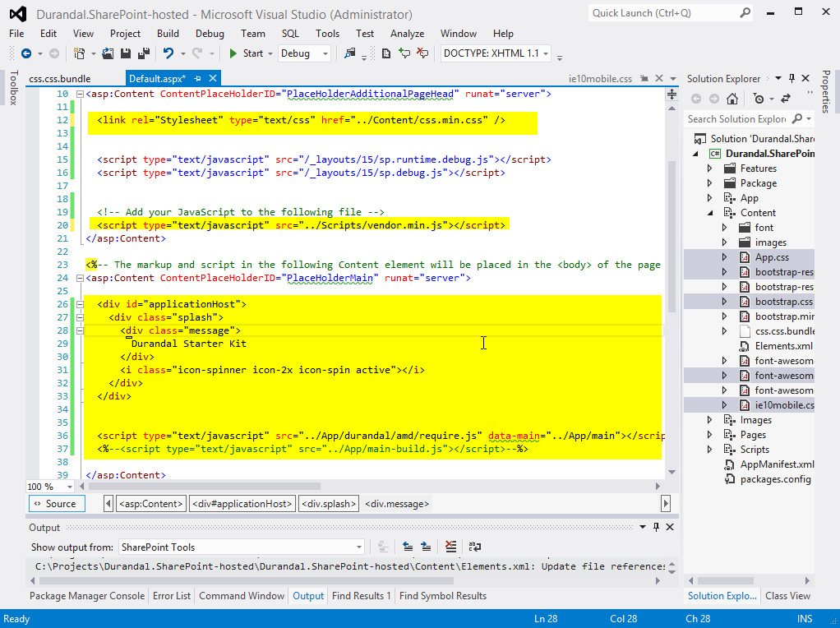Expand the Pages node

[710, 435]
